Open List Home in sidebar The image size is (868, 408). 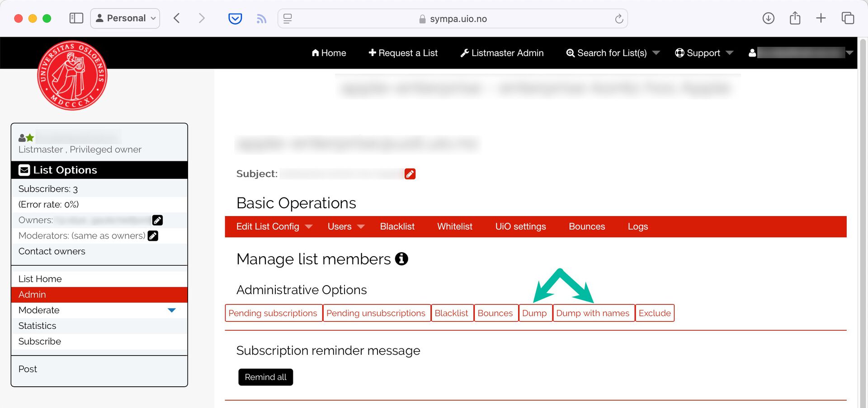point(99,279)
